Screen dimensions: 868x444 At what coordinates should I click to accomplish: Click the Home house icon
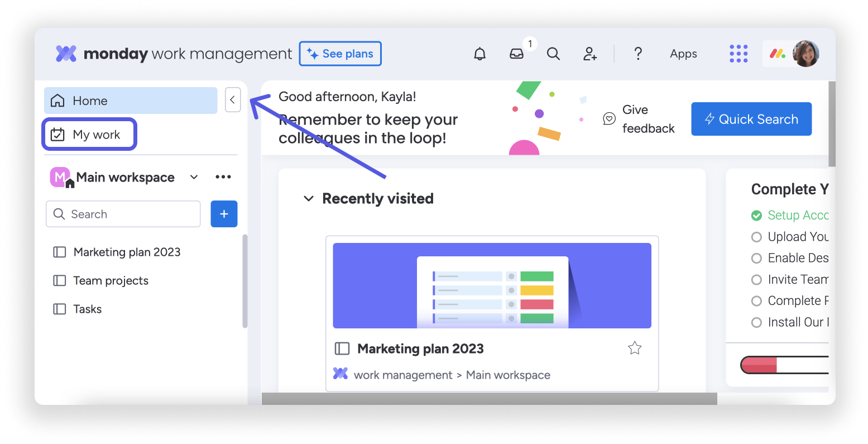tap(57, 101)
